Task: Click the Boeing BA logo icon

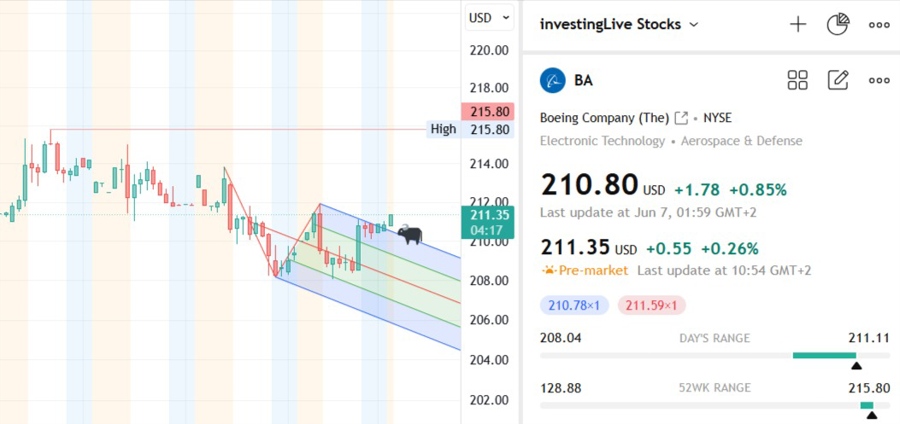Action: [553, 80]
